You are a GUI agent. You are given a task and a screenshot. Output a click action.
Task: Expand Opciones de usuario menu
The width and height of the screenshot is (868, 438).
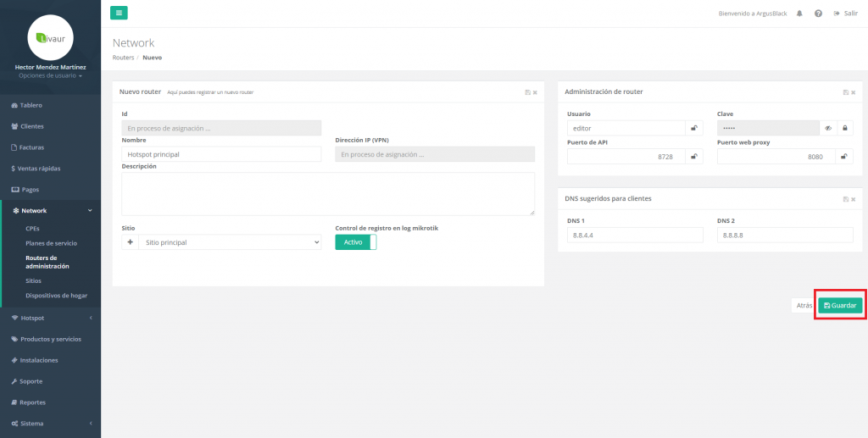pyautogui.click(x=50, y=76)
